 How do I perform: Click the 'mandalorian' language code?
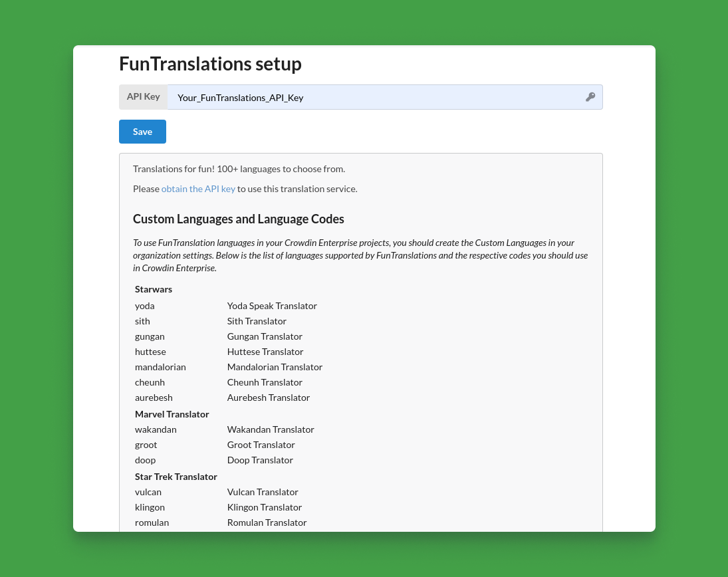tap(160, 367)
